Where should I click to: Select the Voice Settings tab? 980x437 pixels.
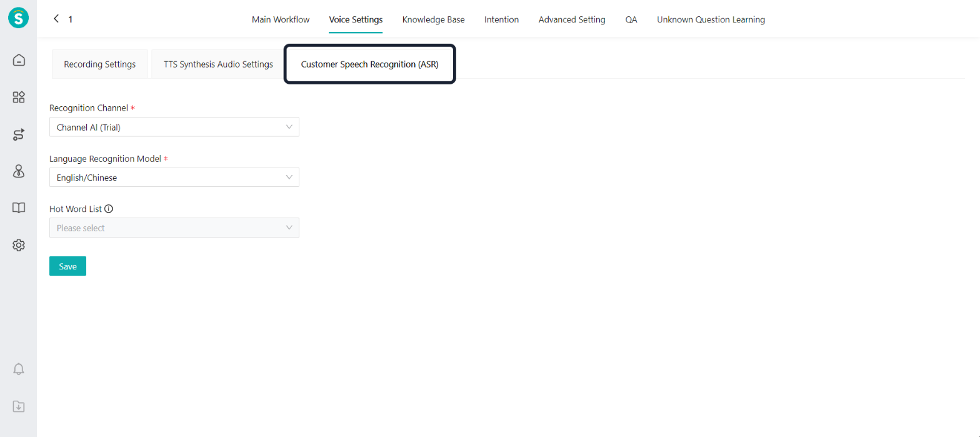[356, 19]
